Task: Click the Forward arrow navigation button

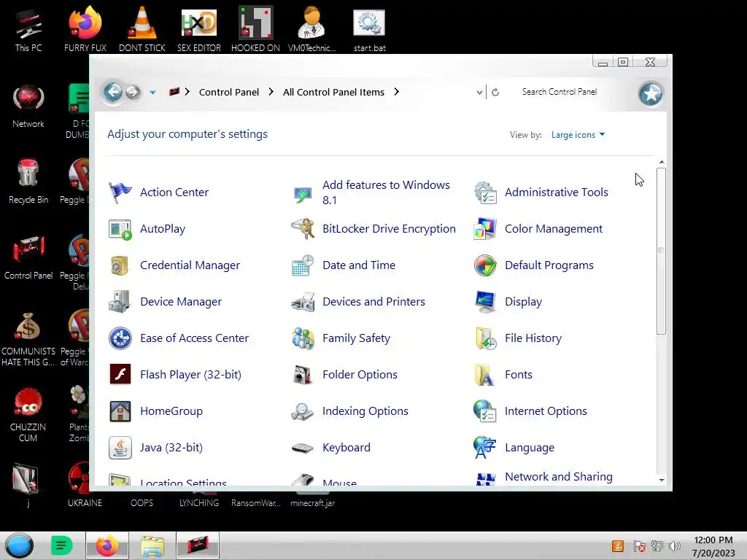Action: coord(133,93)
